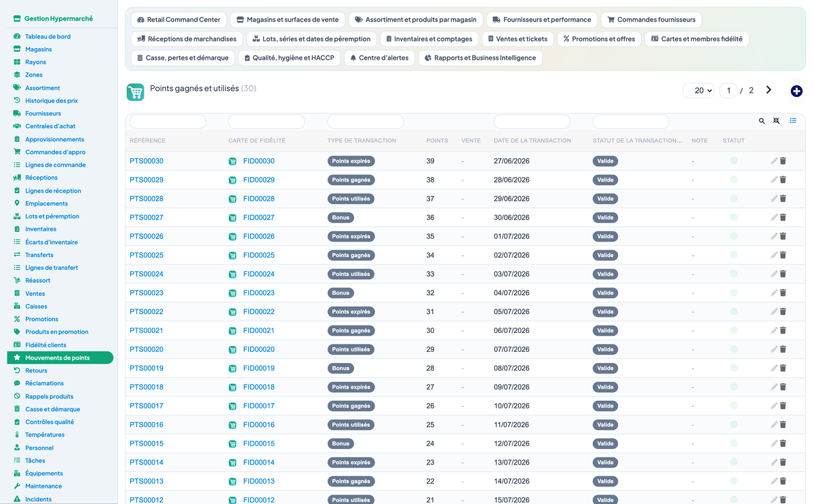This screenshot has height=504, width=814.
Task: Toggle status indicator for row PTS00026
Action: (x=733, y=236)
